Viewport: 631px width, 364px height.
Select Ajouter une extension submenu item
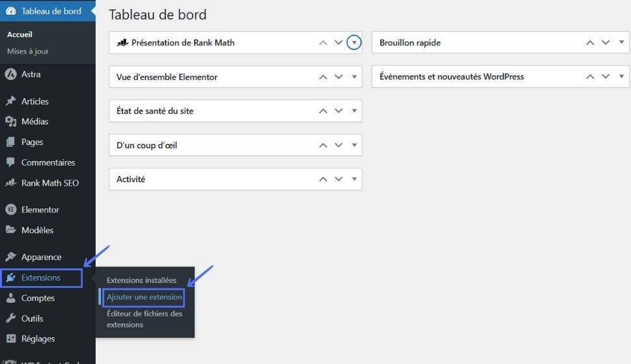144,297
